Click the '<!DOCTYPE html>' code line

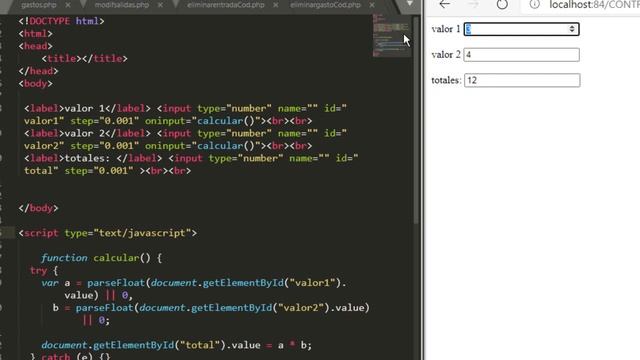[61, 21]
